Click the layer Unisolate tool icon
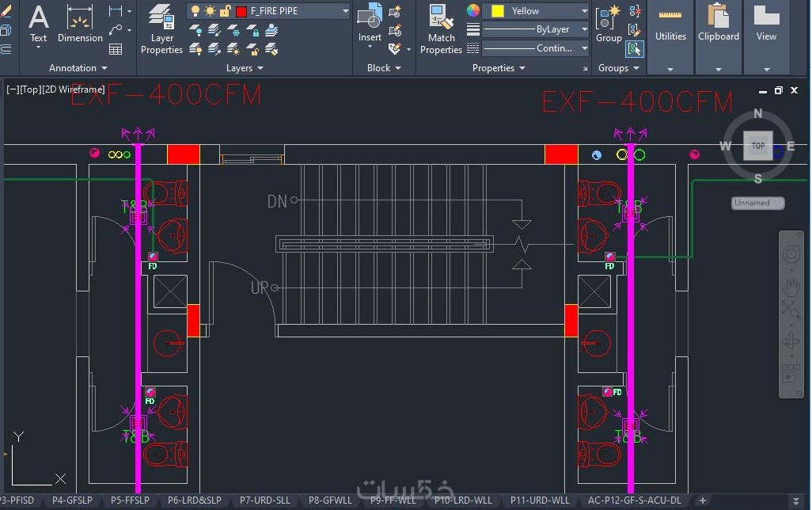 click(x=214, y=49)
